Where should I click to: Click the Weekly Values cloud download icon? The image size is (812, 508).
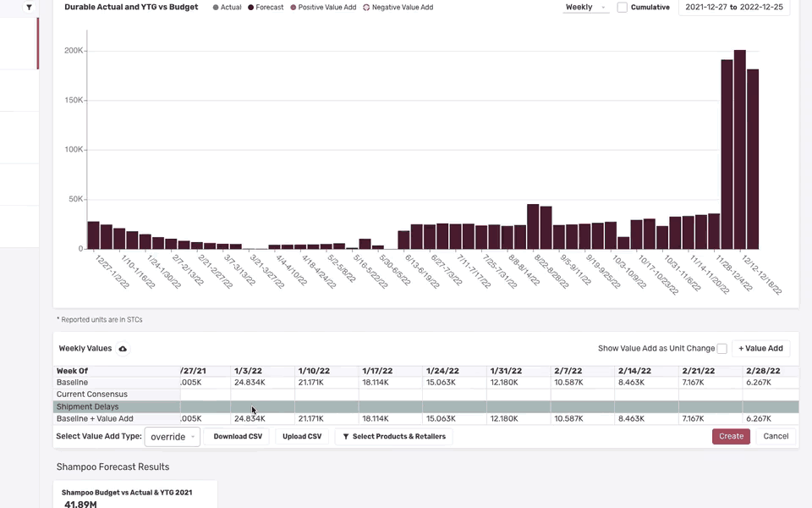123,349
